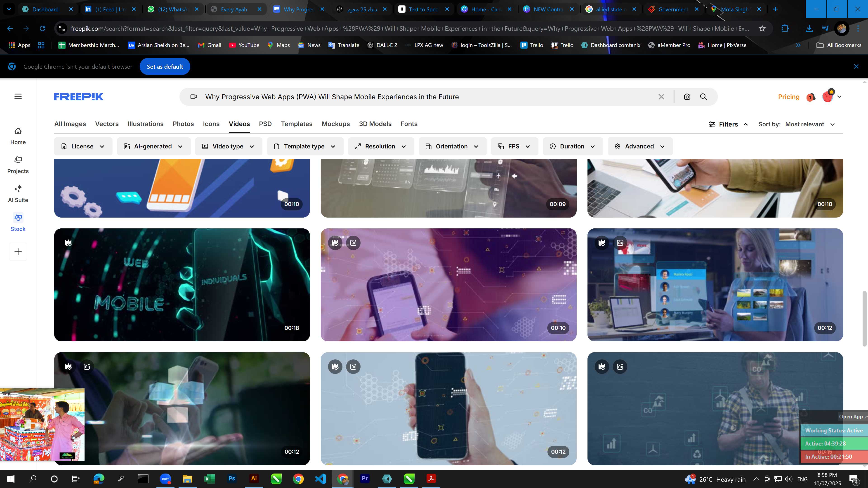This screenshot has height=488, width=868.
Task: Switch to Icons tab
Action: click(211, 124)
